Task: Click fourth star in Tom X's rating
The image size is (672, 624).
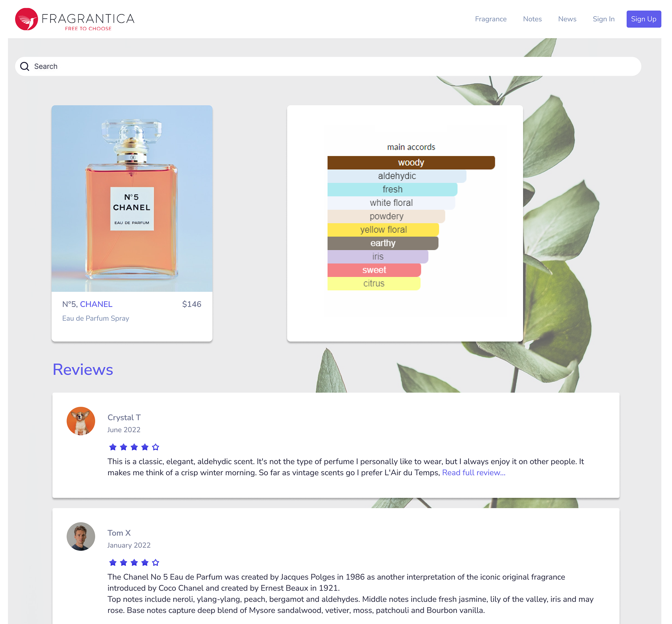Action: [145, 562]
